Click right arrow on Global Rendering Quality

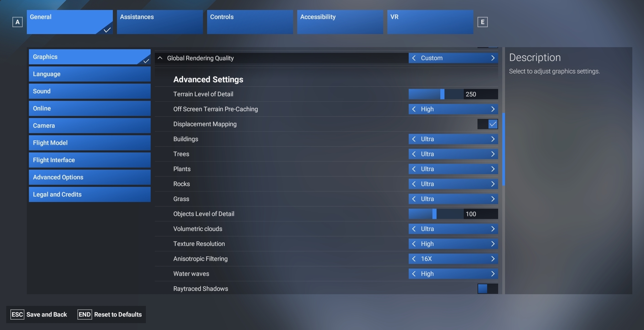click(493, 58)
